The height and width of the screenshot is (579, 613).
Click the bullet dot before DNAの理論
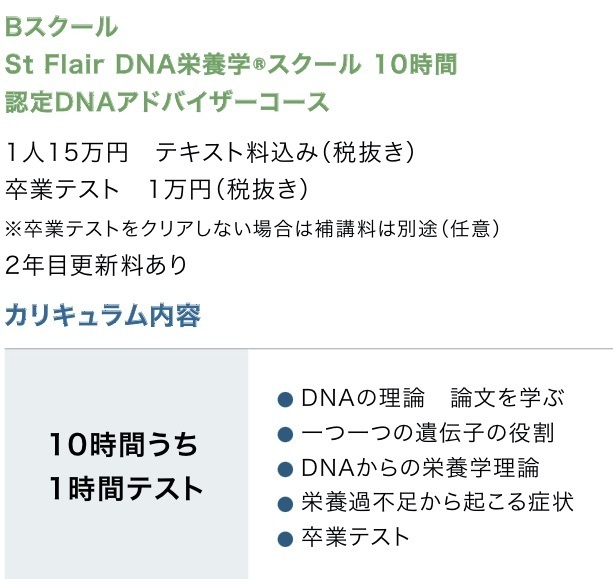(x=284, y=400)
